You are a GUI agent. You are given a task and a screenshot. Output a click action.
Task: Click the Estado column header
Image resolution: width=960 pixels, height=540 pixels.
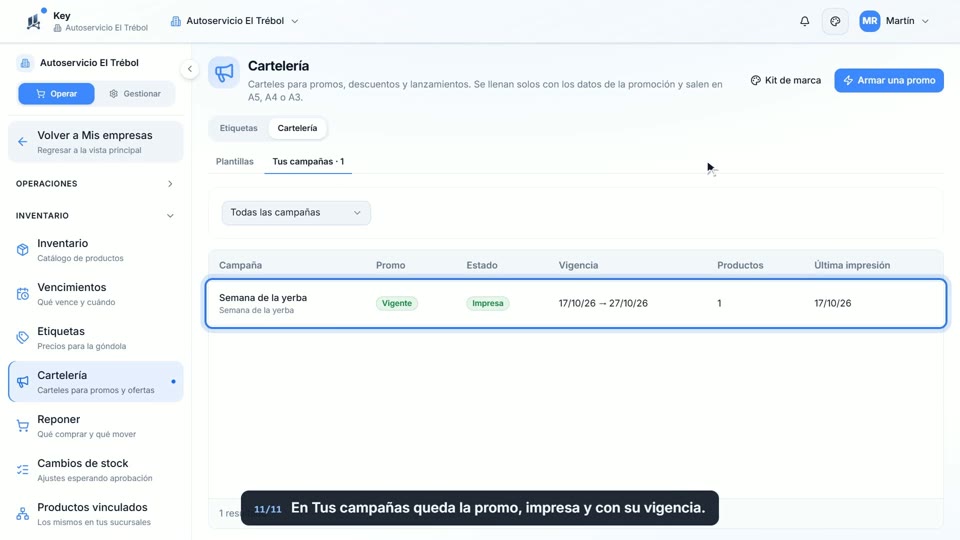click(x=482, y=265)
